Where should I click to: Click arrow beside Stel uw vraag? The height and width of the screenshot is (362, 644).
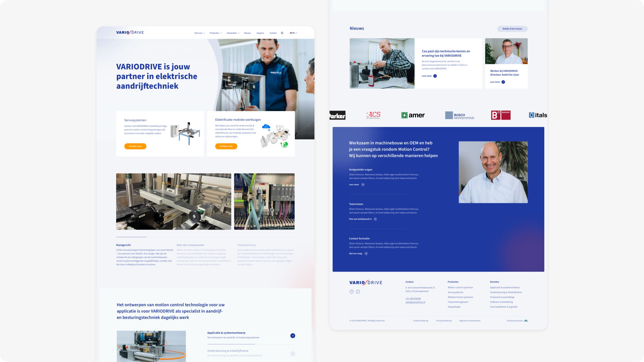click(366, 253)
